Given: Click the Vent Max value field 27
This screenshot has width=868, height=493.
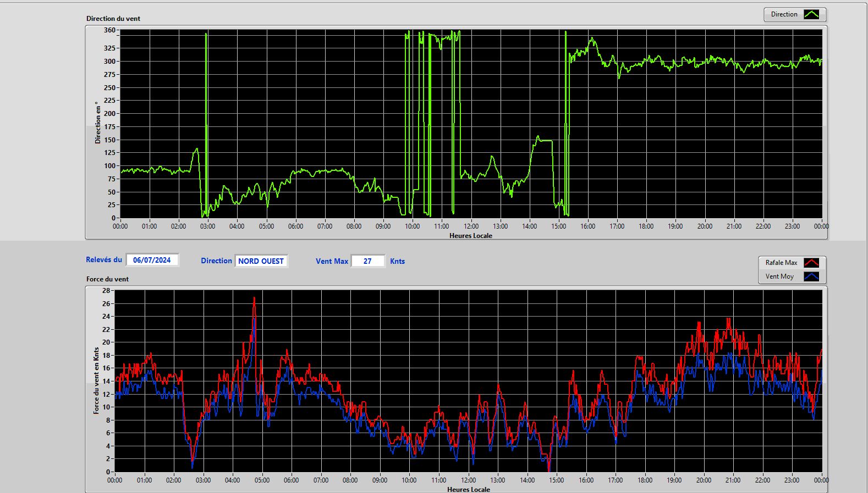Looking at the screenshot, I should tap(367, 261).
